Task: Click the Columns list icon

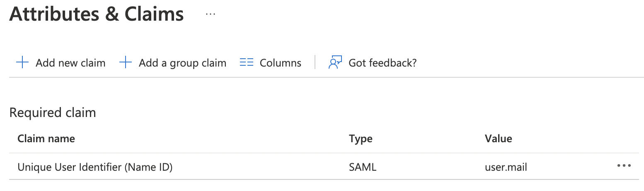Action: (247, 63)
